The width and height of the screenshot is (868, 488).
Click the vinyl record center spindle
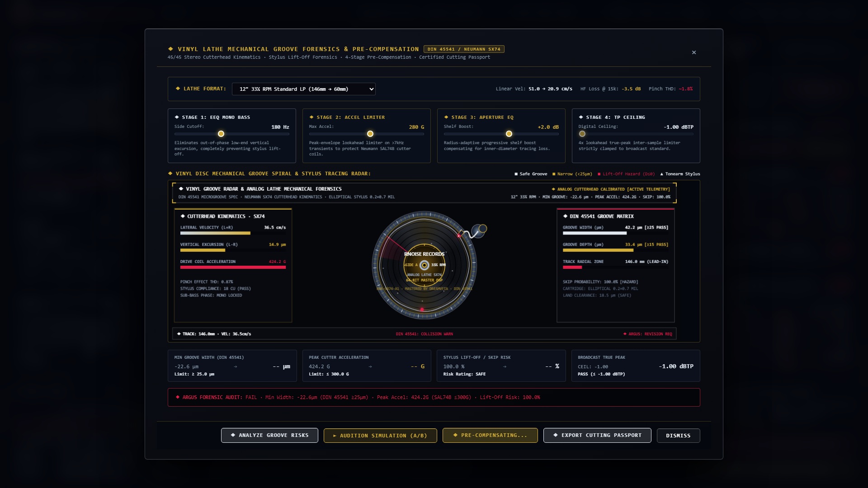pyautogui.click(x=424, y=265)
